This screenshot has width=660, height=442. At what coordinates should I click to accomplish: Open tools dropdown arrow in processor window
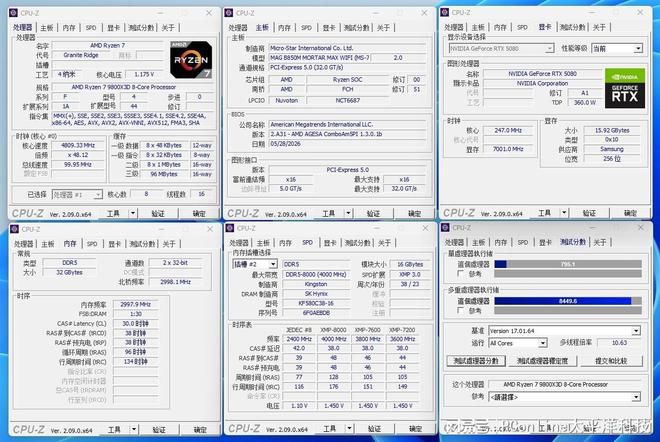pos(133,213)
